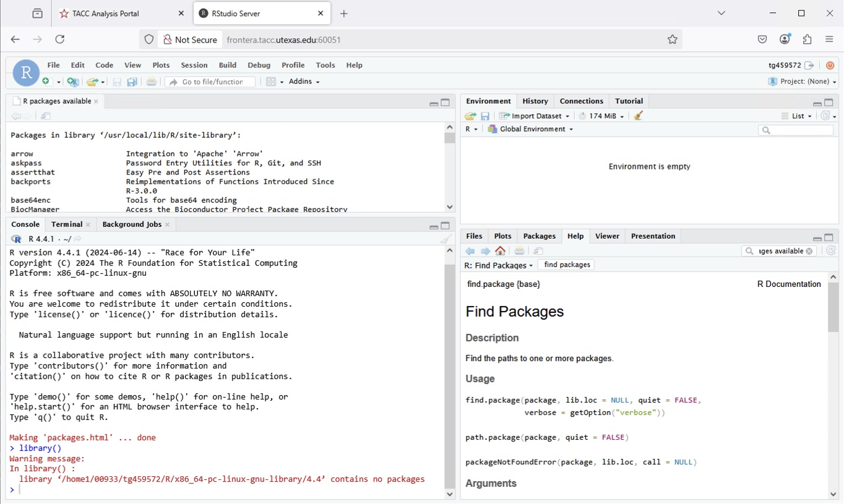This screenshot has height=504, width=844.
Task: Print the current help topic
Action: tap(520, 251)
